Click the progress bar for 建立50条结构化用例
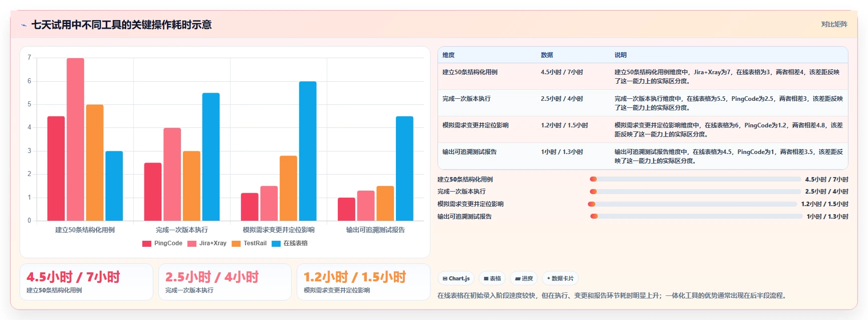 tap(695, 179)
